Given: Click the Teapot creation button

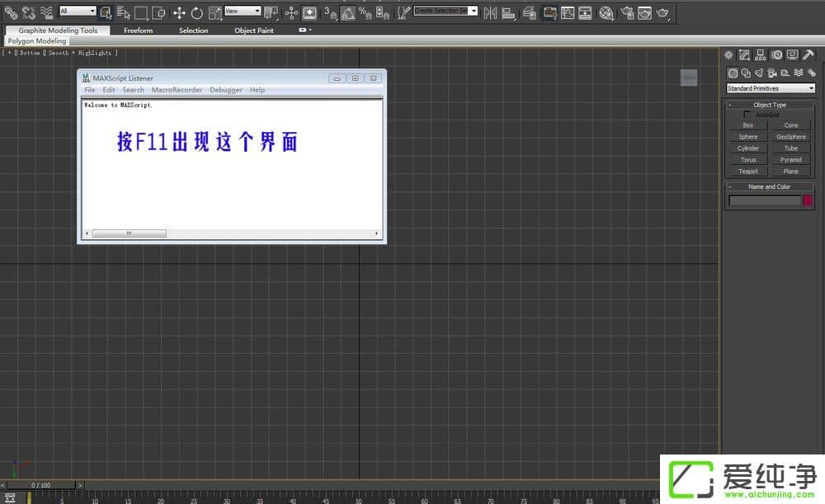Looking at the screenshot, I should pyautogui.click(x=747, y=171).
